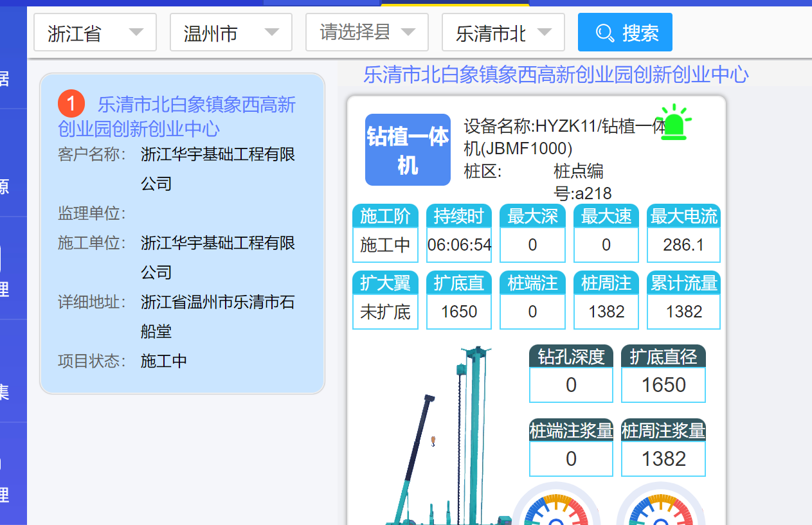Open the 请选择县 county dropdown
Screen dimensions: 812x525
(366, 33)
